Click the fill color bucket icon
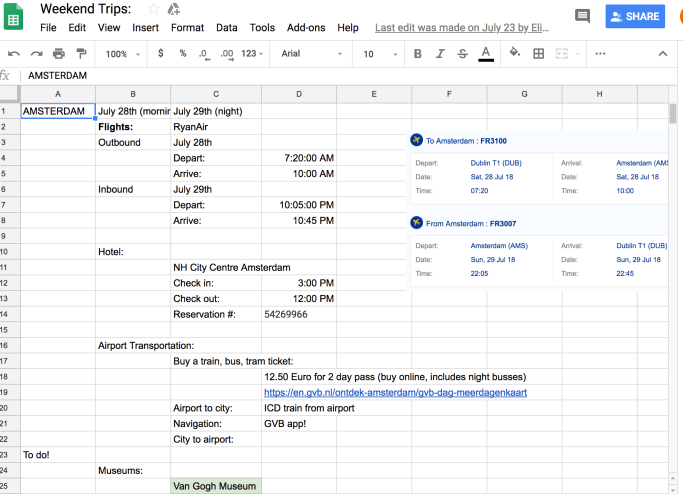The image size is (683, 494). point(515,54)
